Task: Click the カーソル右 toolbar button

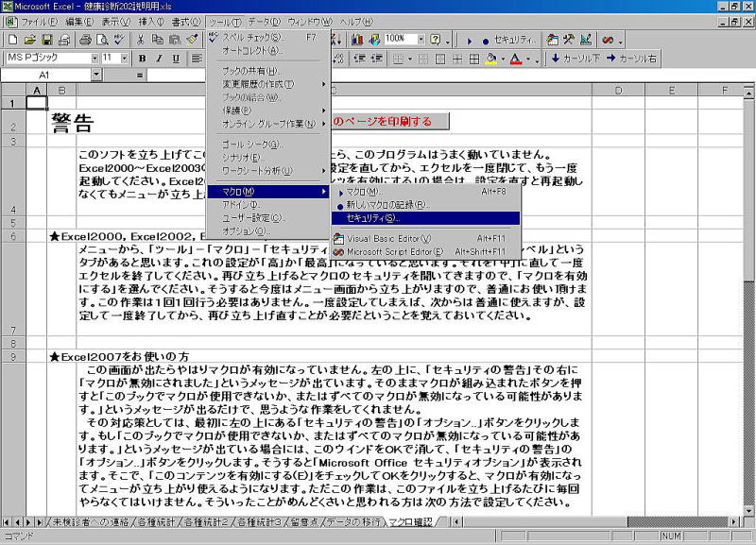Action: click(631, 59)
